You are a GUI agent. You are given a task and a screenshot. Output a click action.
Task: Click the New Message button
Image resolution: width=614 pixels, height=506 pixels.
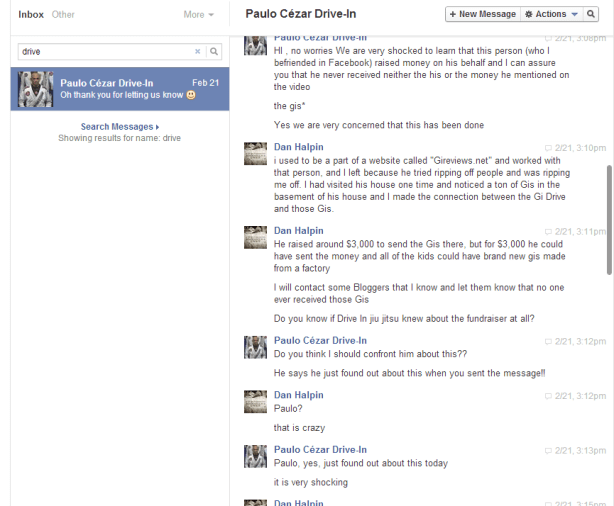click(x=481, y=14)
